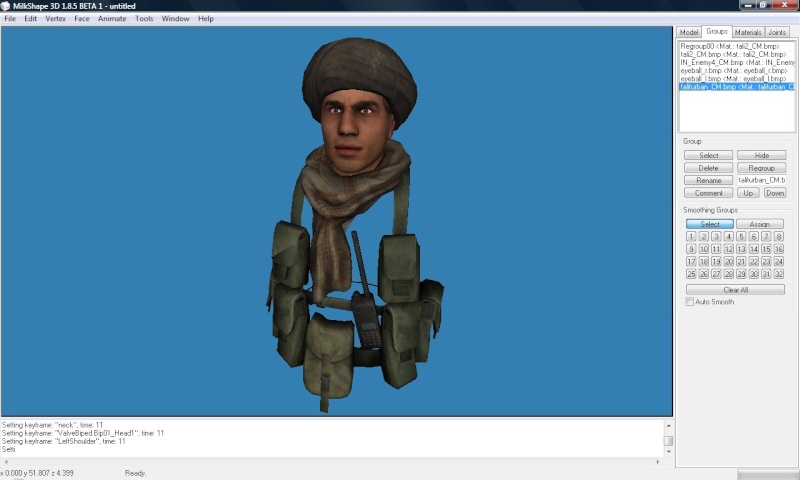Click the Group Select button
The image size is (800, 480).
point(709,155)
